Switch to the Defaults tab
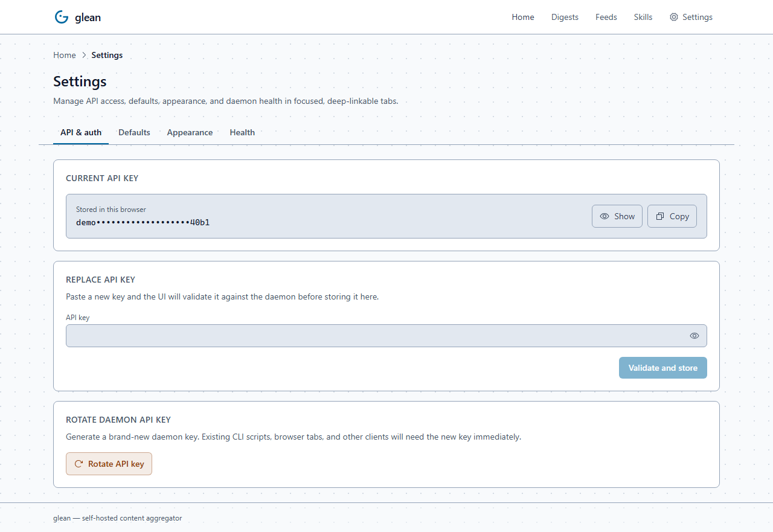Viewport: 773px width, 532px height. click(134, 132)
